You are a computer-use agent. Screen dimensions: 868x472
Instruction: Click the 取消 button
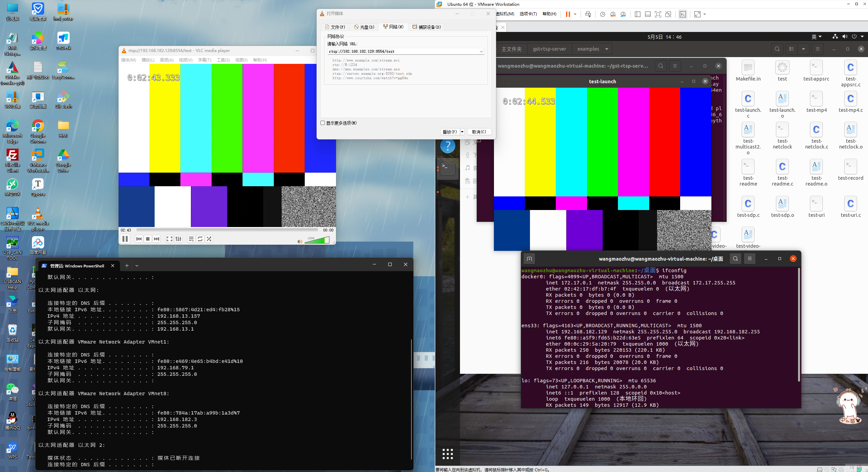point(479,132)
